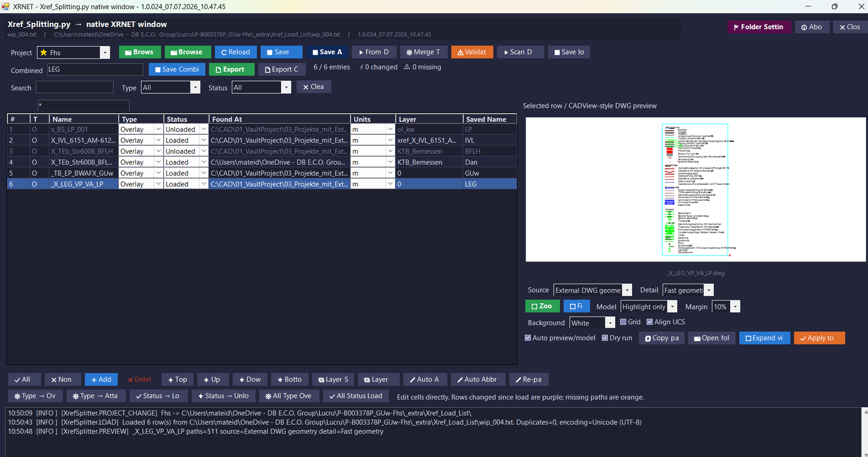
Task: Open the Abo info button
Action: tap(812, 27)
